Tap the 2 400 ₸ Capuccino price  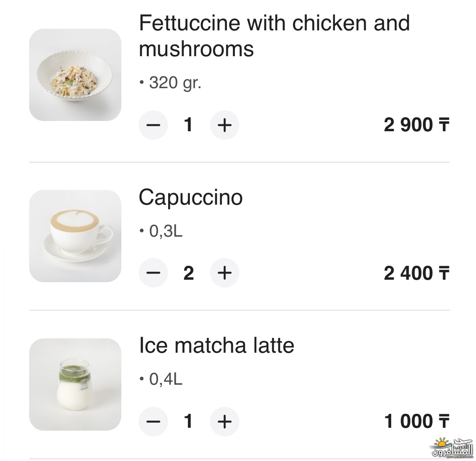416,273
